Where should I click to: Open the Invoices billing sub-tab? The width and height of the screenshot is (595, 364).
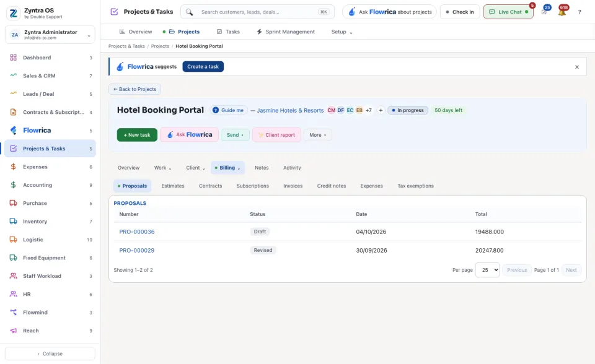[x=293, y=186]
